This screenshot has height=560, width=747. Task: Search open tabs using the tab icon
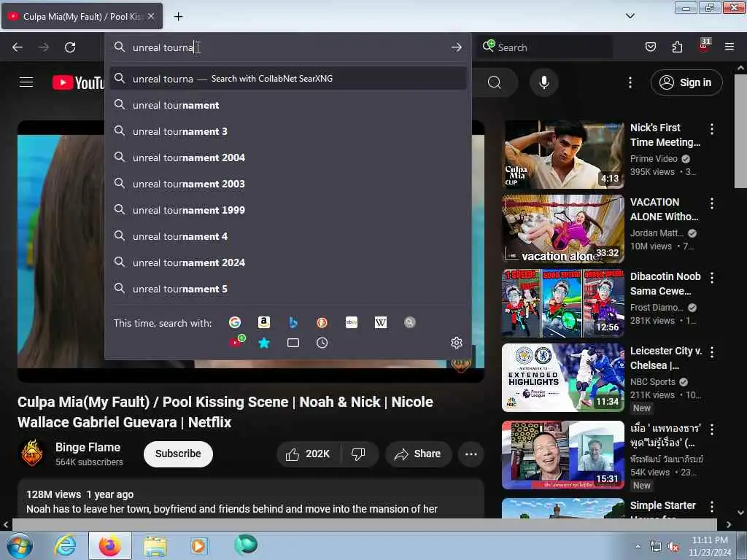pyautogui.click(x=293, y=343)
